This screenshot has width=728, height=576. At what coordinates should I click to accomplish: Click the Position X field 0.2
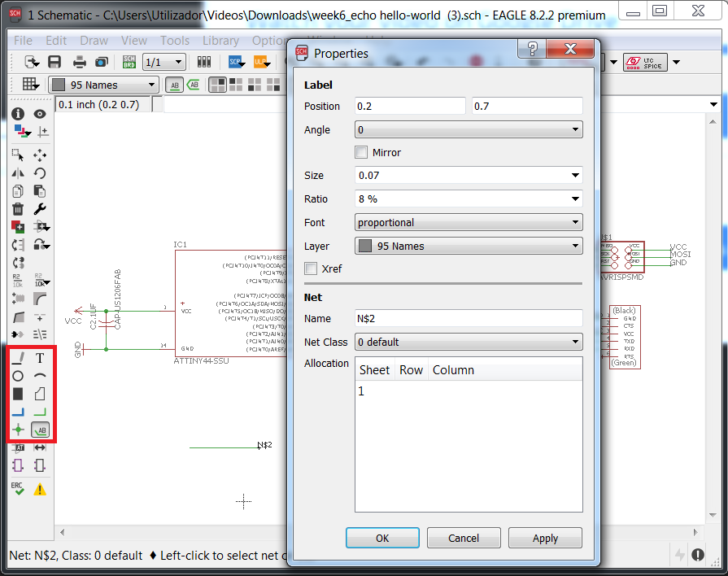tap(410, 106)
